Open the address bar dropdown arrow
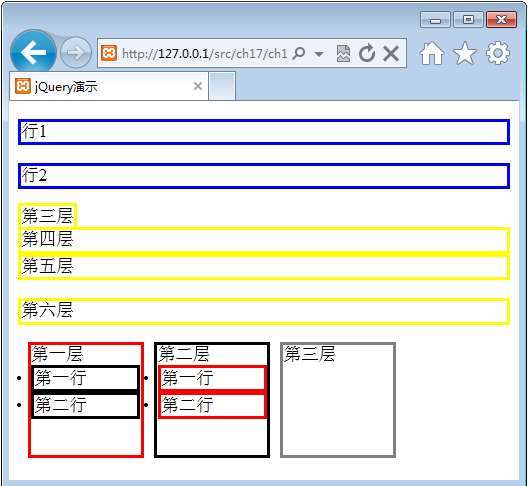 pos(319,54)
